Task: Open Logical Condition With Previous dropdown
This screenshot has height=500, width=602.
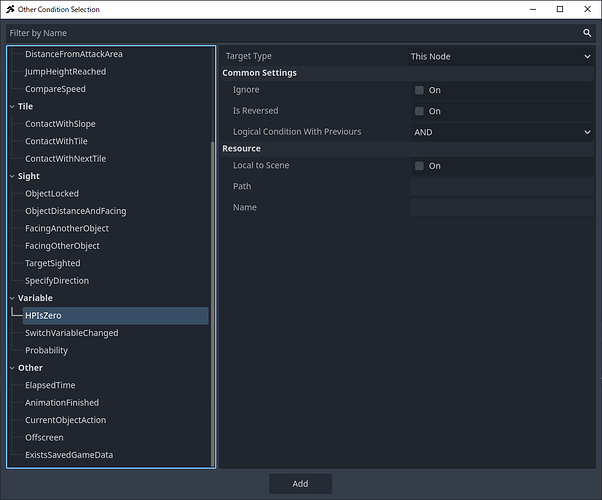Action: tap(500, 132)
